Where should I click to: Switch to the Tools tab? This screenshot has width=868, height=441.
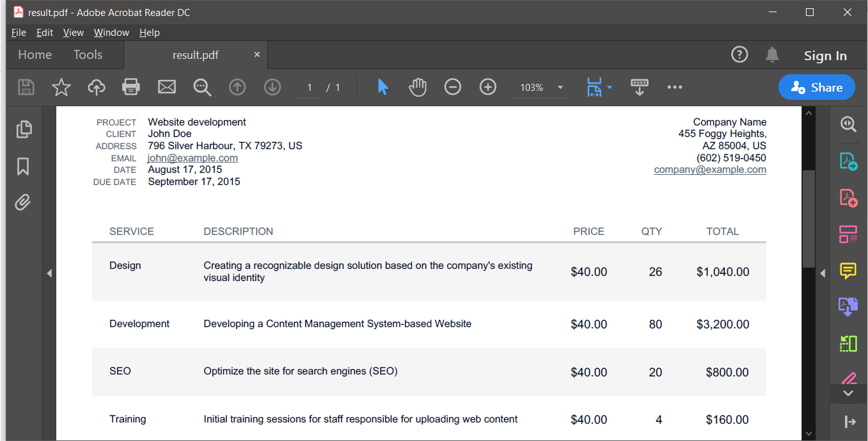coord(88,54)
